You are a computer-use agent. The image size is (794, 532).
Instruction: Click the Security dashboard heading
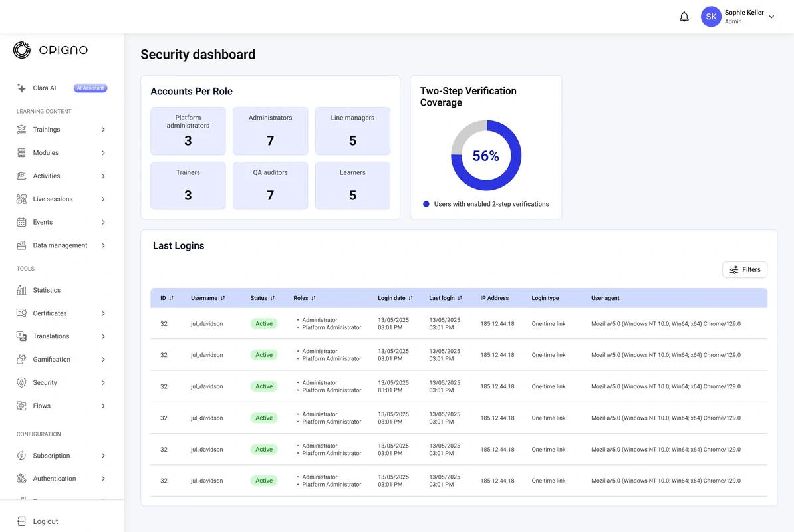coord(198,54)
